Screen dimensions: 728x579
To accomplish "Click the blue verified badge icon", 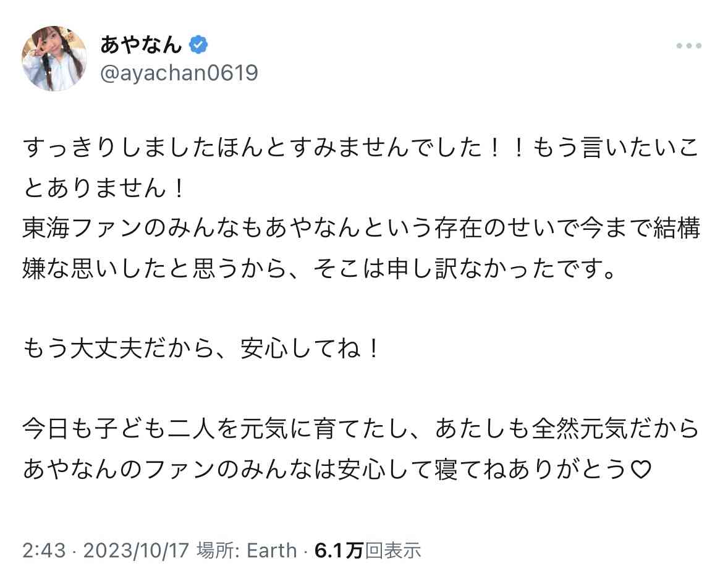I will pyautogui.click(x=198, y=44).
